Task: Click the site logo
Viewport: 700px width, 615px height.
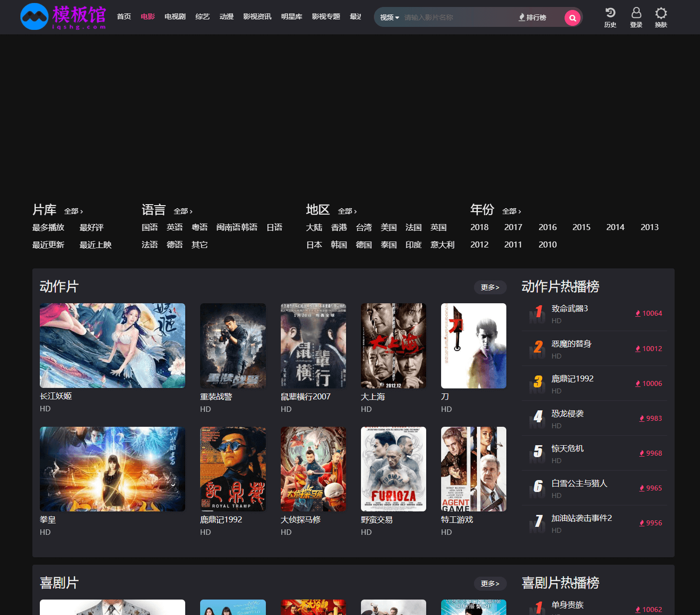Action: tap(63, 16)
